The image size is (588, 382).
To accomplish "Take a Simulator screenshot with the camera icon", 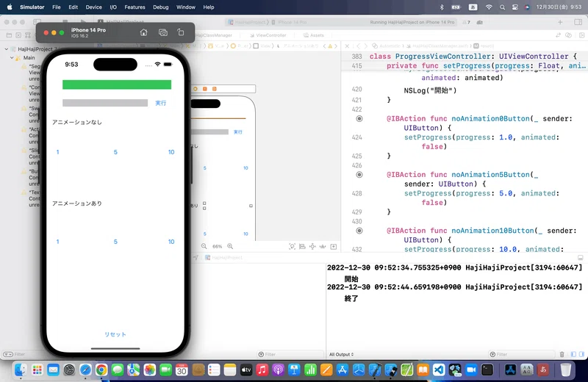I will [x=162, y=32].
